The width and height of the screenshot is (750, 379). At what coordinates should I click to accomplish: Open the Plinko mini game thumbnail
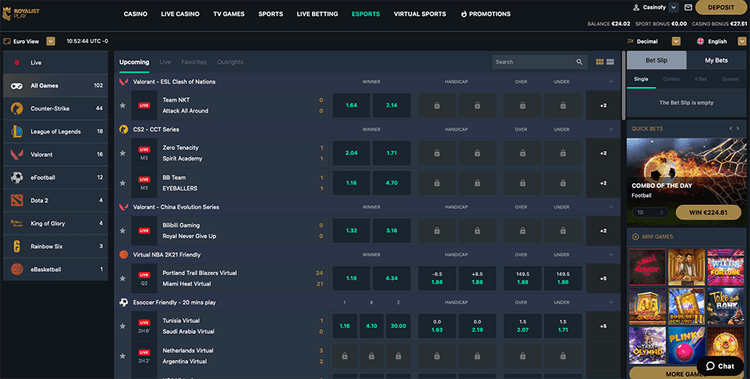[x=686, y=346]
